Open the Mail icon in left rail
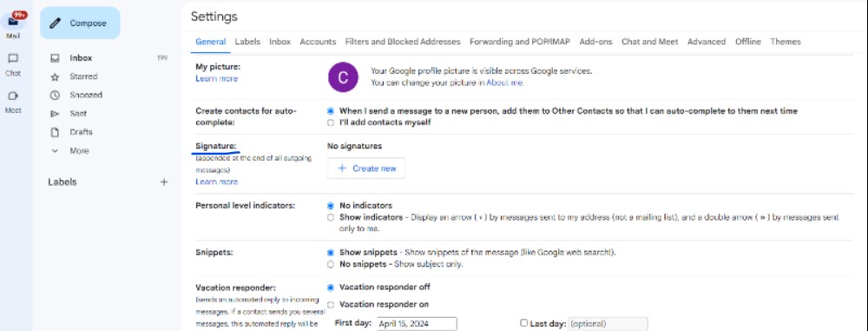 [x=13, y=22]
